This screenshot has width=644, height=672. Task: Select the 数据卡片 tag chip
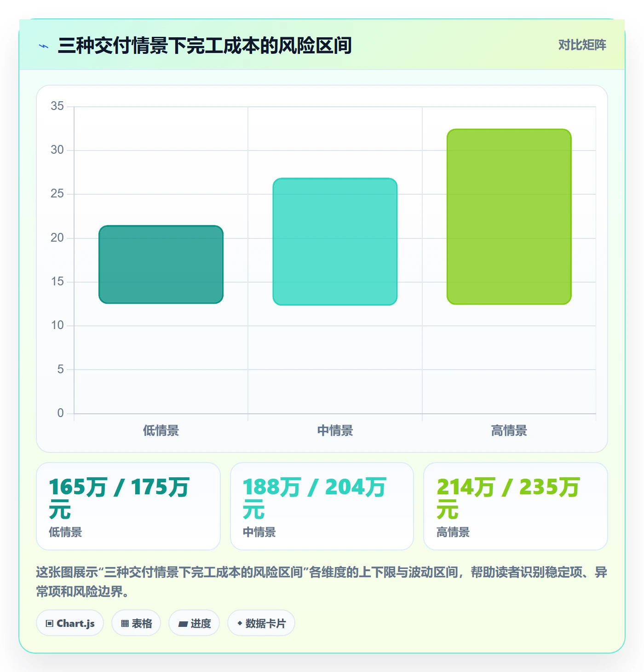[x=261, y=623]
